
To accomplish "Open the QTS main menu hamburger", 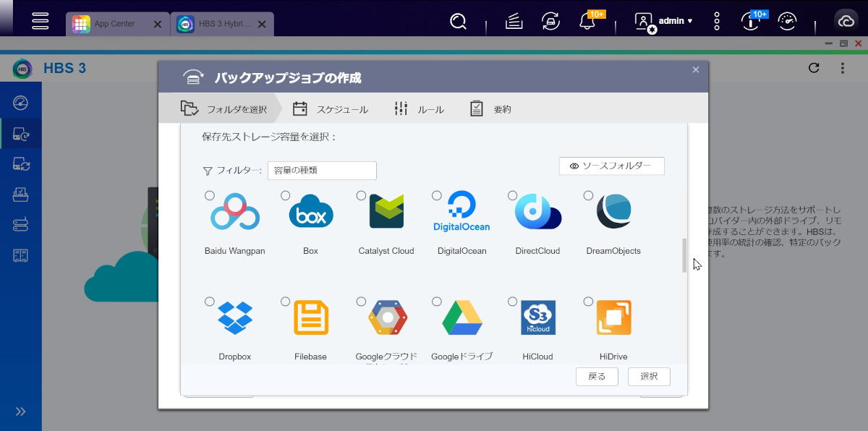I will pos(41,20).
